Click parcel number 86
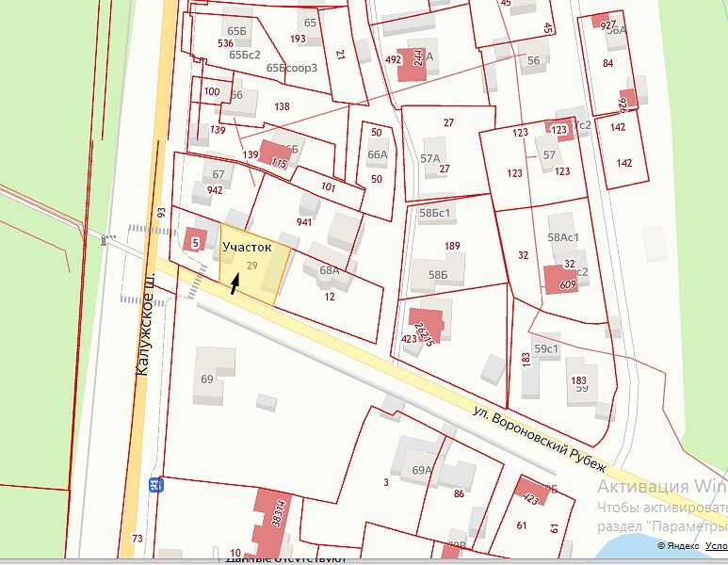The width and height of the screenshot is (728, 565). [x=459, y=493]
